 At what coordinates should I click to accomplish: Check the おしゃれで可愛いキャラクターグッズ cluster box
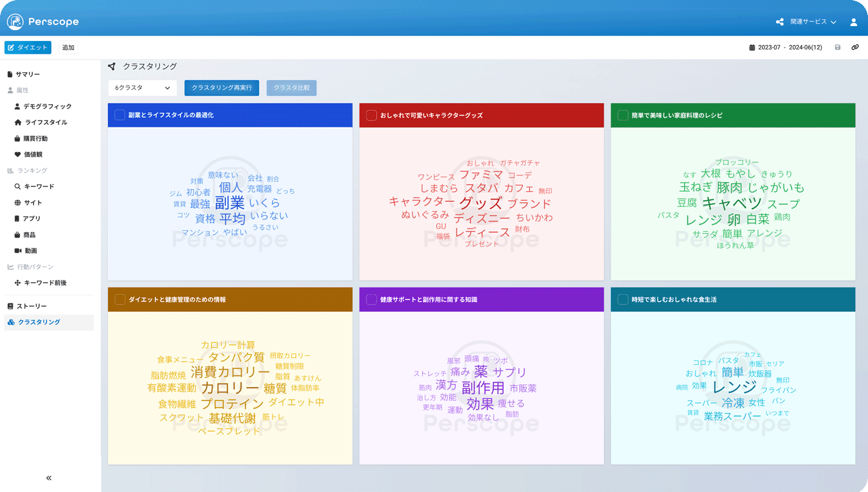[371, 115]
